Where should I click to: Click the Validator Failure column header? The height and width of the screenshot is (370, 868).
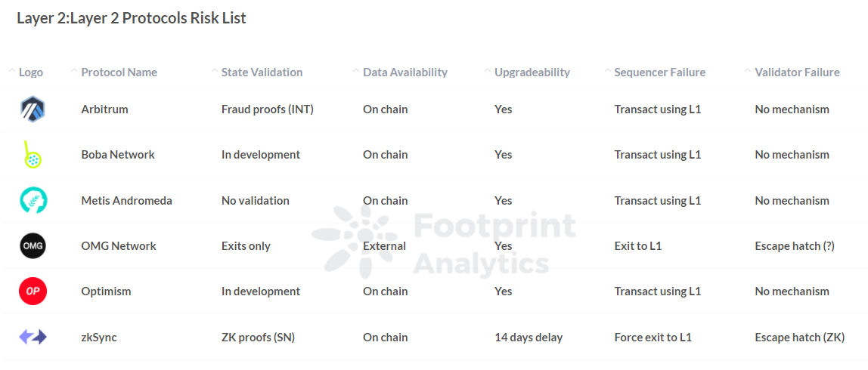click(x=797, y=72)
